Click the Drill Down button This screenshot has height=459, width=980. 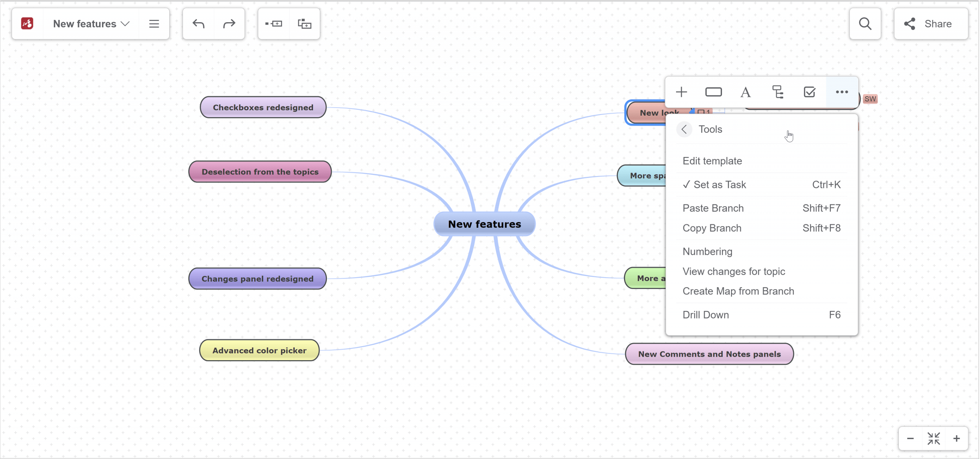point(706,315)
